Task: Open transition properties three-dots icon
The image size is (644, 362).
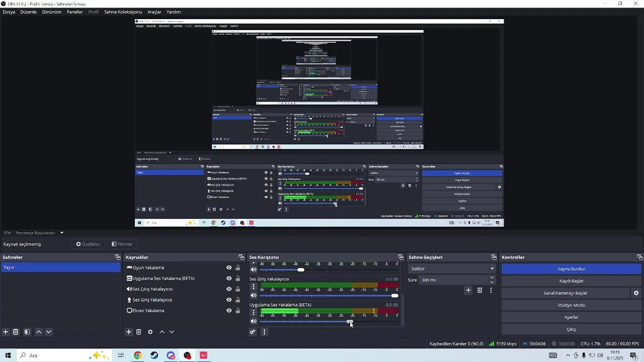Action: (x=491, y=290)
